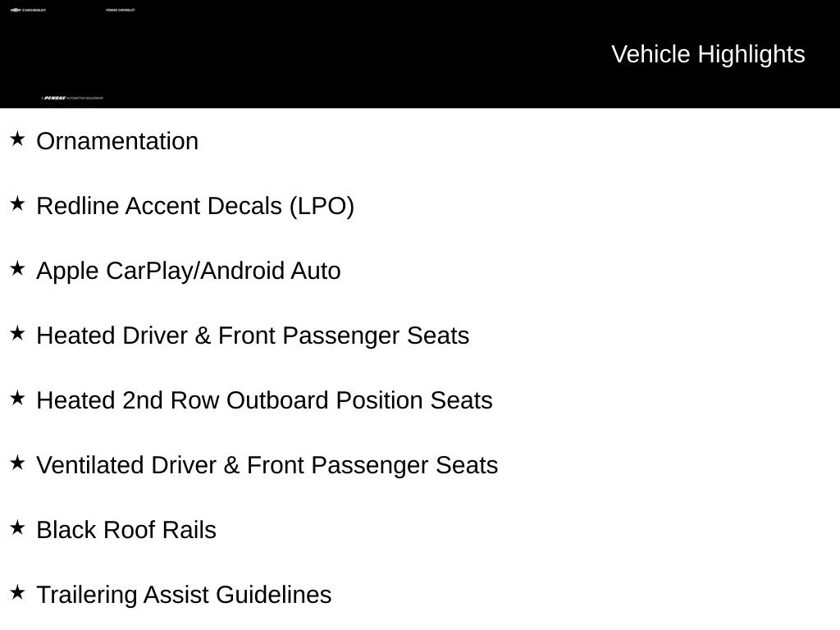This screenshot has width=840, height=630.
Task: Click the star beside Apple CarPlay/Android Auto
Action: (x=18, y=268)
